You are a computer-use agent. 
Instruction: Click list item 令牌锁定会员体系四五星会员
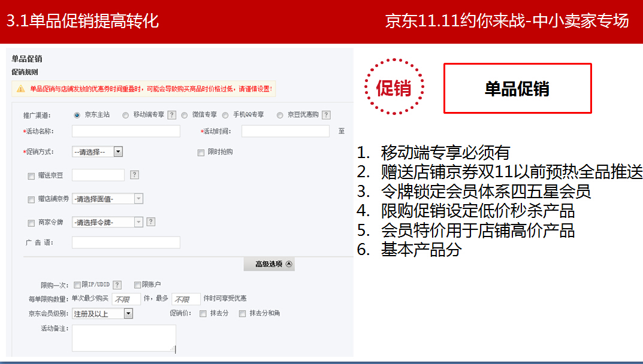(486, 192)
